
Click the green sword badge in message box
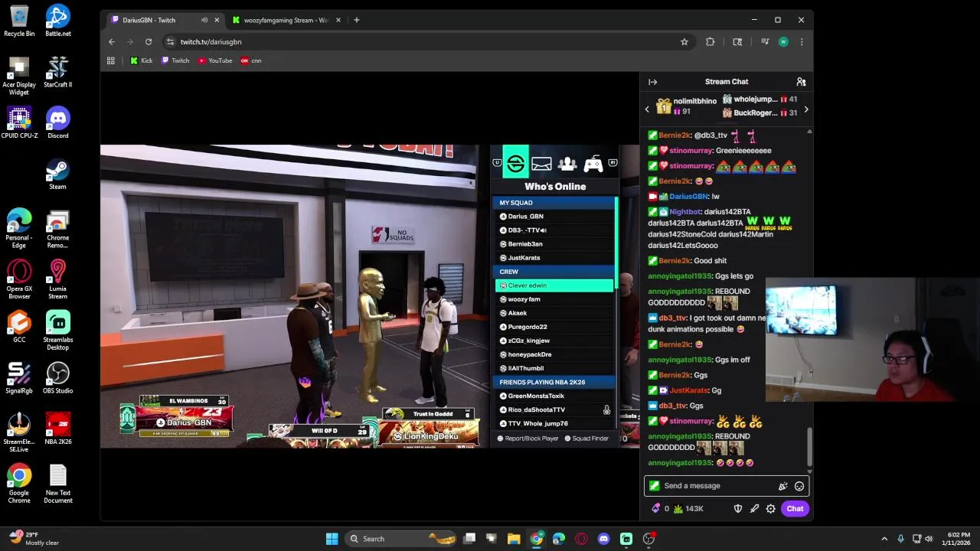[654, 485]
